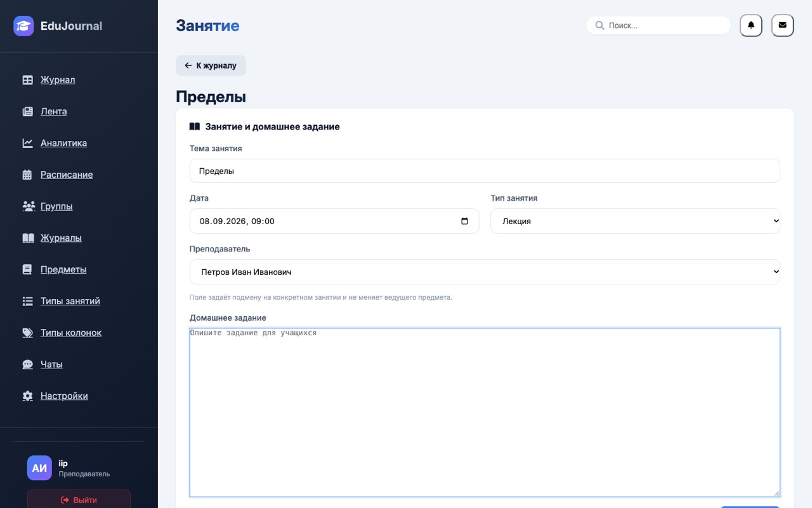Open the Типы колонок link
The width and height of the screenshot is (812, 508).
71,333
